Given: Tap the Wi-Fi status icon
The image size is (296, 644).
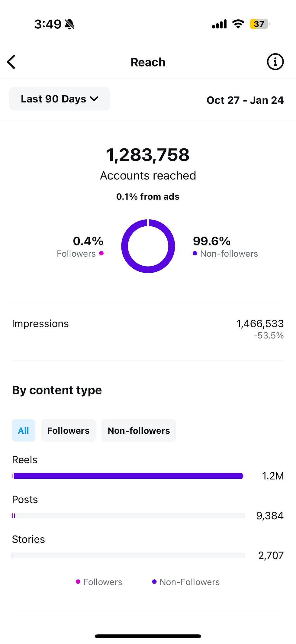Looking at the screenshot, I should click(x=238, y=24).
